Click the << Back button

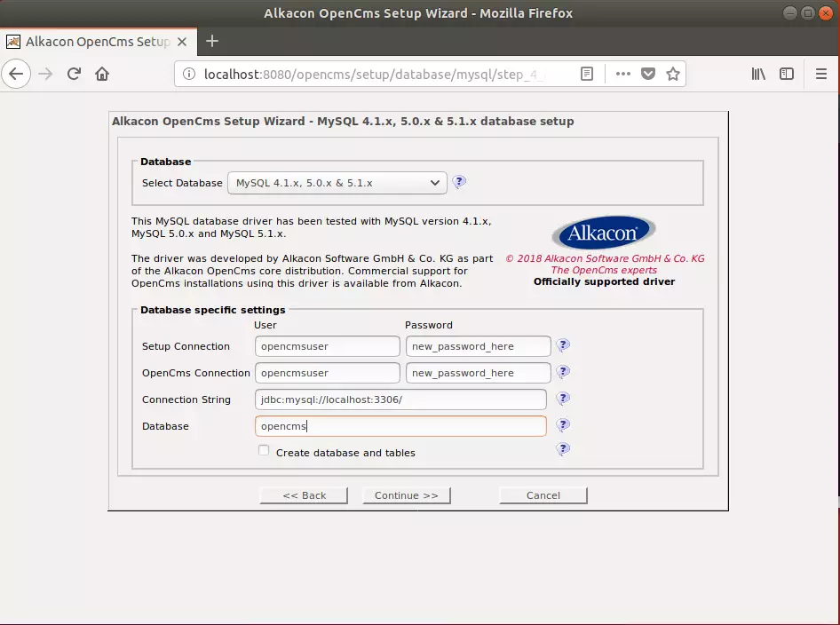click(x=304, y=495)
